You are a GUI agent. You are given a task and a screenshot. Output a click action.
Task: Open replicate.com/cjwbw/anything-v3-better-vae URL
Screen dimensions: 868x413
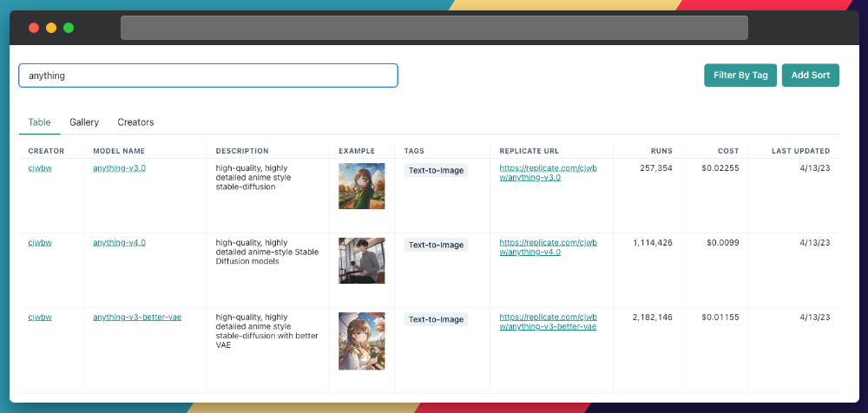pos(549,322)
